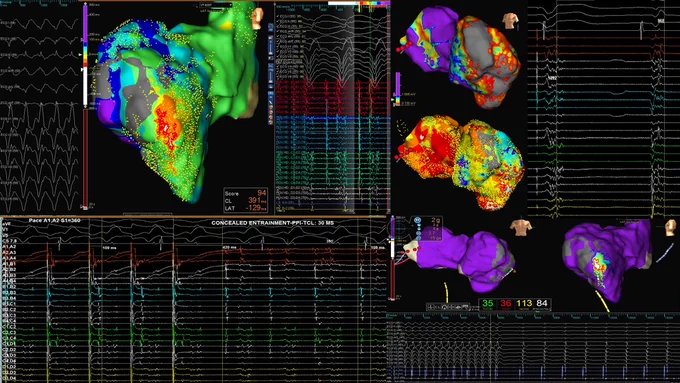Click the head orientation icon on the main activation map

[257, 18]
